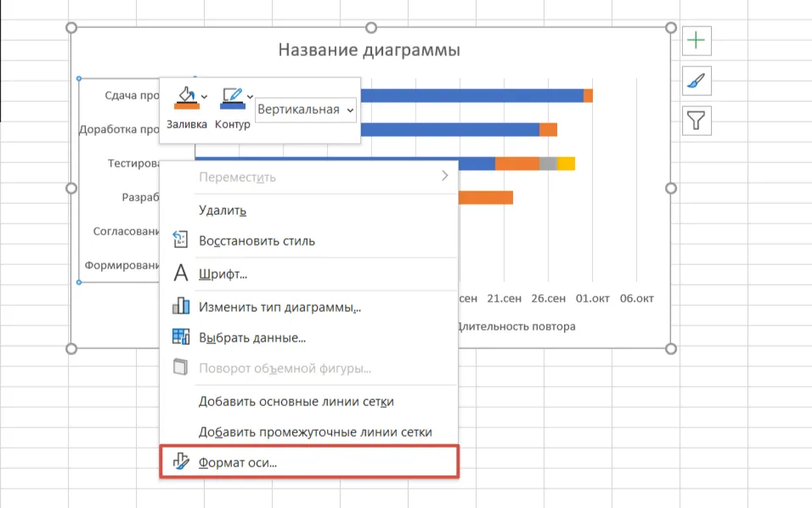Click the Выбрать данные table icon
The height and width of the screenshot is (508, 812).
point(181,338)
